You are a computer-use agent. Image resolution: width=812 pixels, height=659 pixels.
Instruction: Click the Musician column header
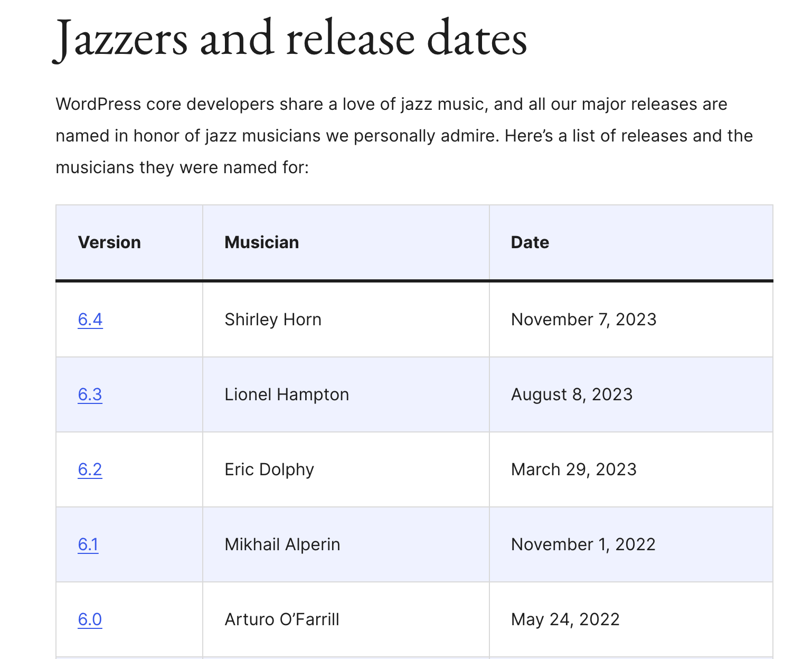pyautogui.click(x=262, y=242)
